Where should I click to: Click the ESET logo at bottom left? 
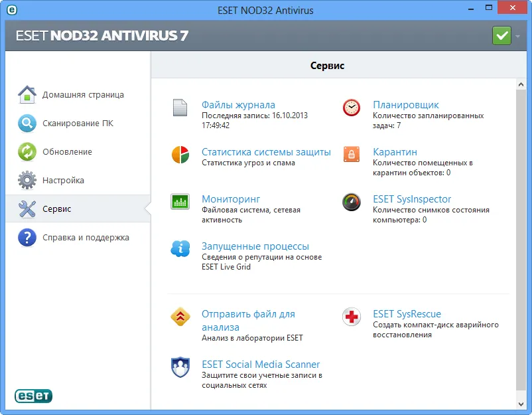coord(33,396)
